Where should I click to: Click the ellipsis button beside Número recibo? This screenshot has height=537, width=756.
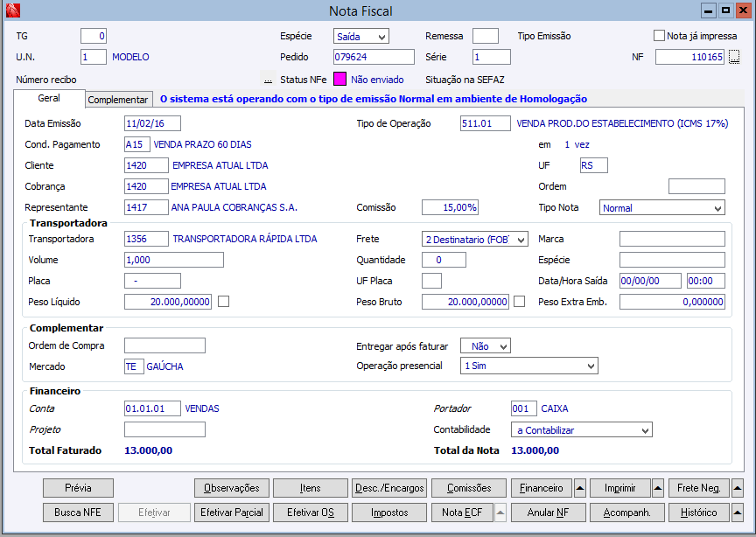pos(269,80)
